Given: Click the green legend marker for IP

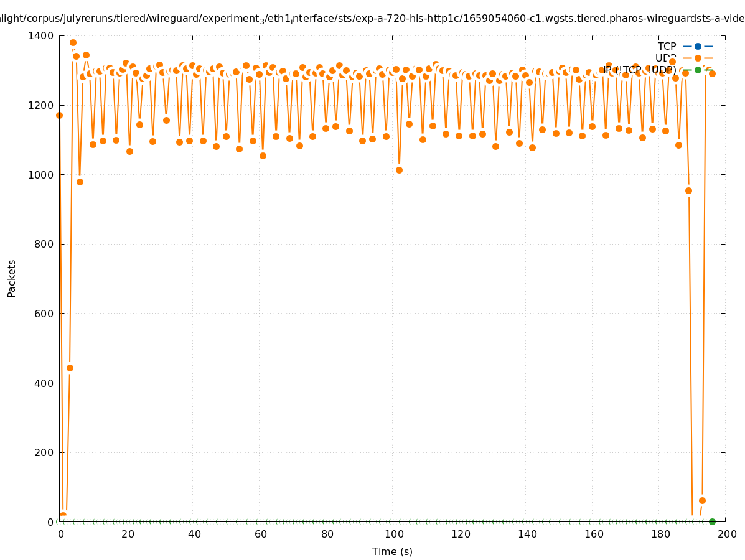Looking at the screenshot, I should point(698,70).
